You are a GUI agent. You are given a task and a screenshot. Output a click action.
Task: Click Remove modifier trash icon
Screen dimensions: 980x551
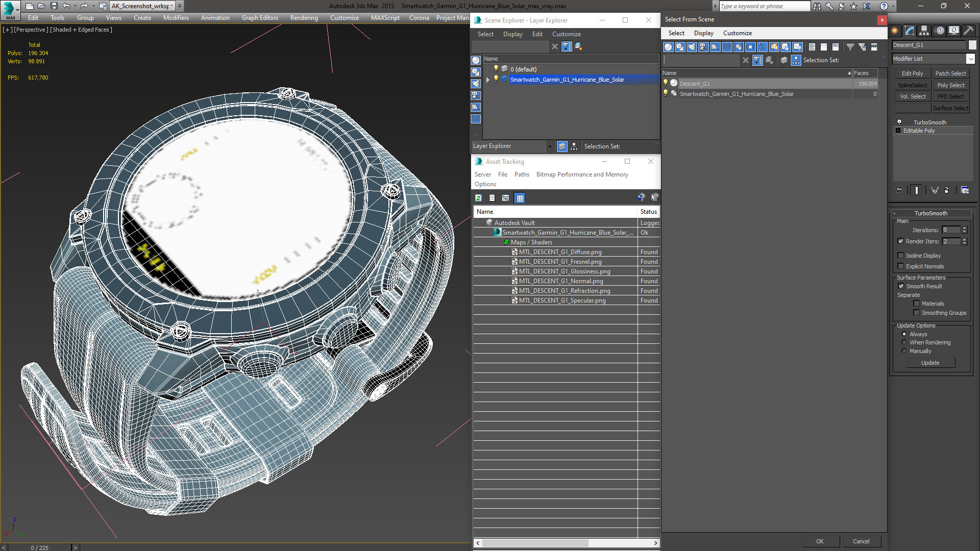click(947, 190)
